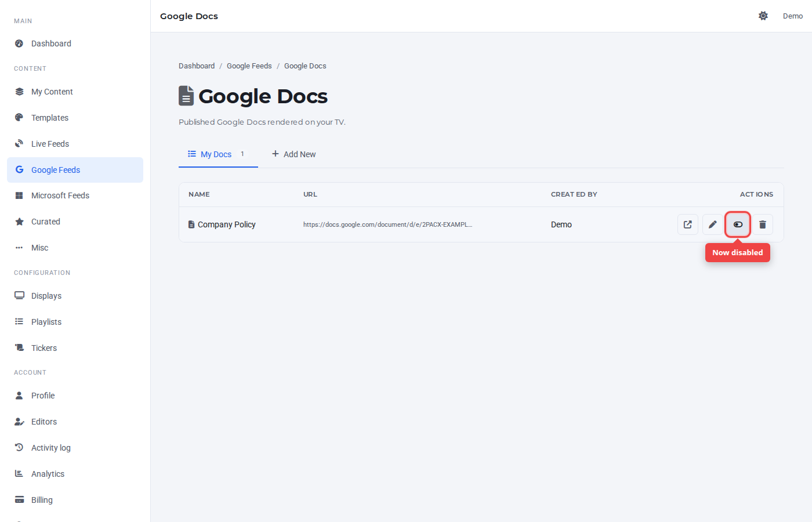Open Live Feeds section
The image size is (812, 522).
pos(75,144)
